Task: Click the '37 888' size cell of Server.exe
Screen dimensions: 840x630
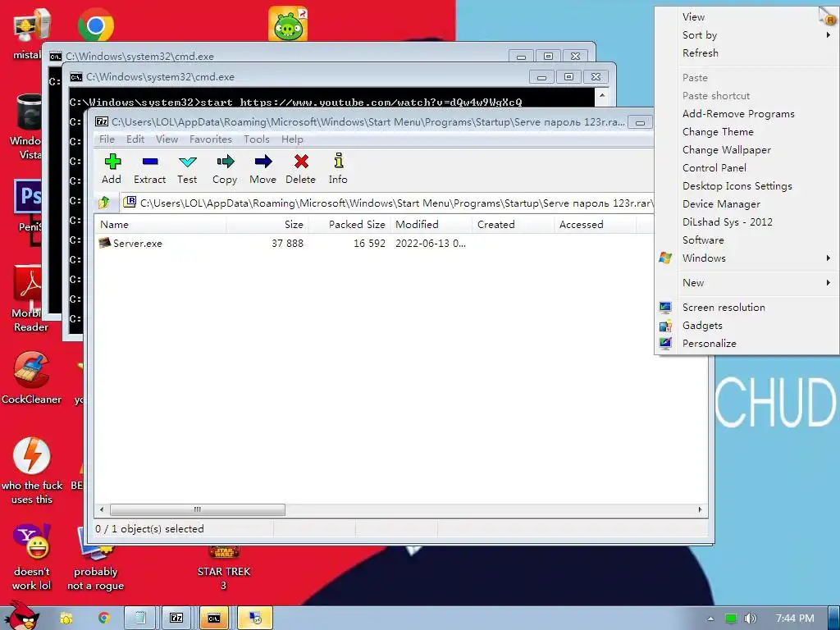Action: 287,243
